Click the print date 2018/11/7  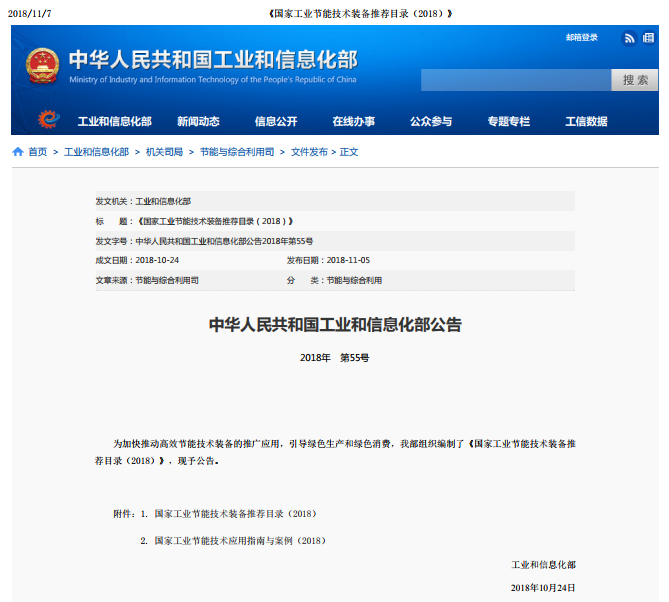(x=29, y=14)
